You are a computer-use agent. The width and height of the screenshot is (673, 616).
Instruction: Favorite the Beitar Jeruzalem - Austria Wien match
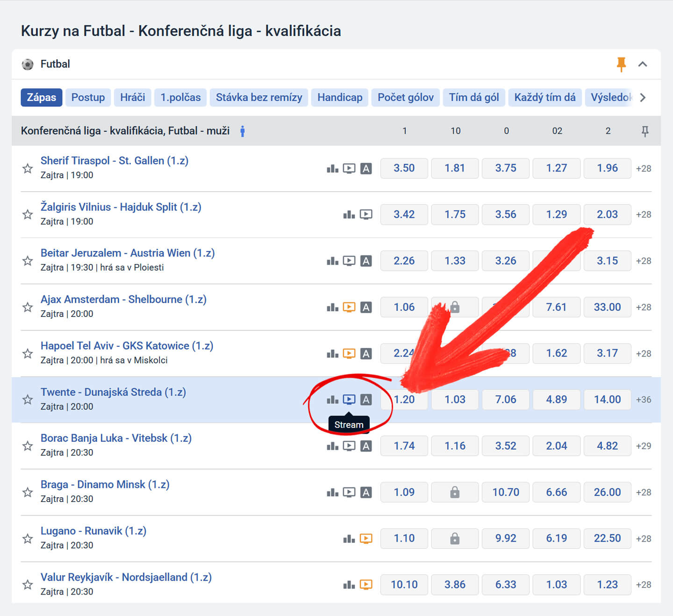[x=28, y=261]
